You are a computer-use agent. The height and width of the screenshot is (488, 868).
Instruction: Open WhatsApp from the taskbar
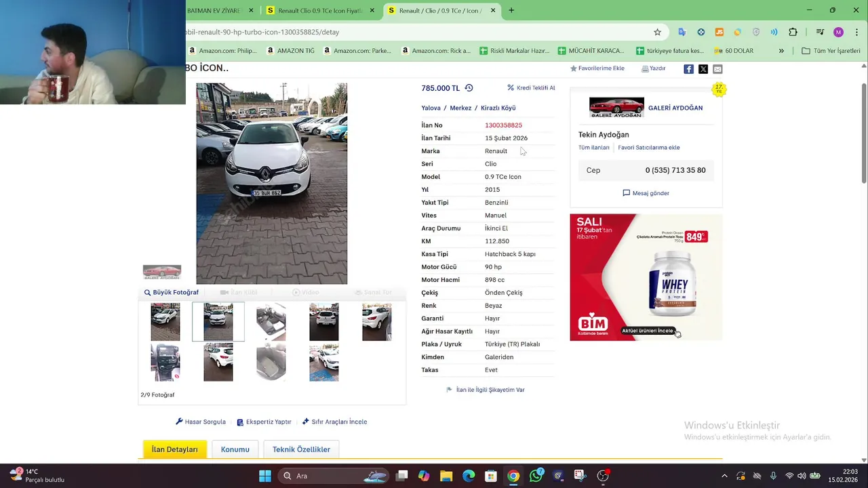(536, 476)
